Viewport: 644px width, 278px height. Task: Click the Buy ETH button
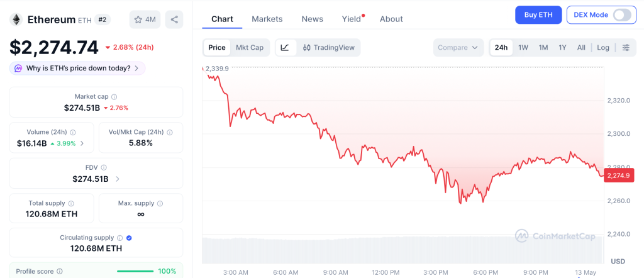pos(538,15)
